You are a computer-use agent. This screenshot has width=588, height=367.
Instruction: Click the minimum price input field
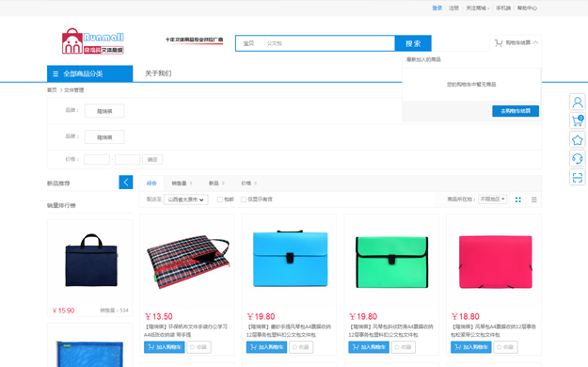click(x=97, y=159)
